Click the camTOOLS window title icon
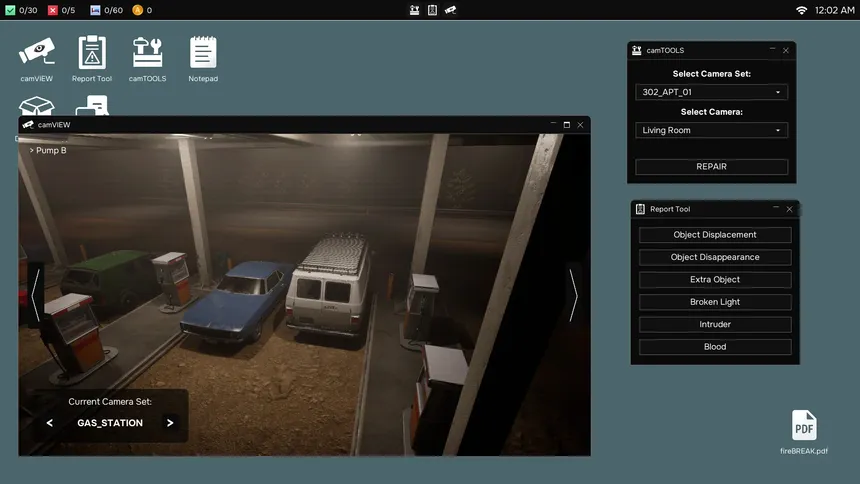The image size is (860, 484). [x=637, y=50]
